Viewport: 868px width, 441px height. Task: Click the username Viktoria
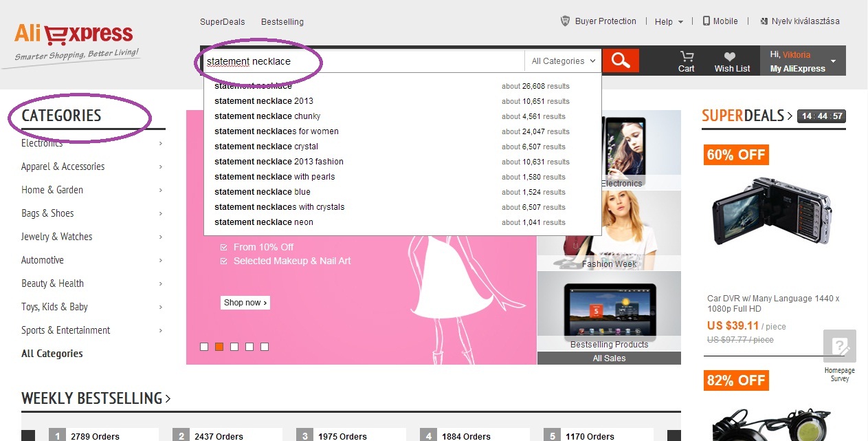pos(797,54)
